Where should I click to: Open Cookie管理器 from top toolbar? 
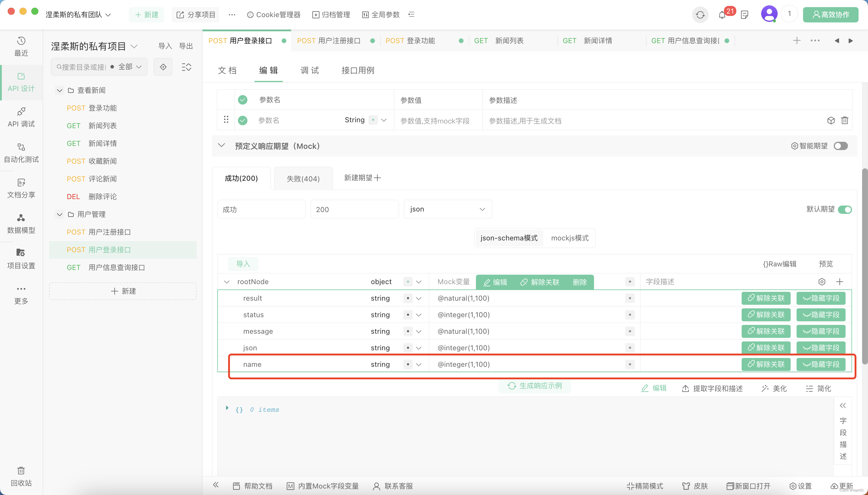274,14
